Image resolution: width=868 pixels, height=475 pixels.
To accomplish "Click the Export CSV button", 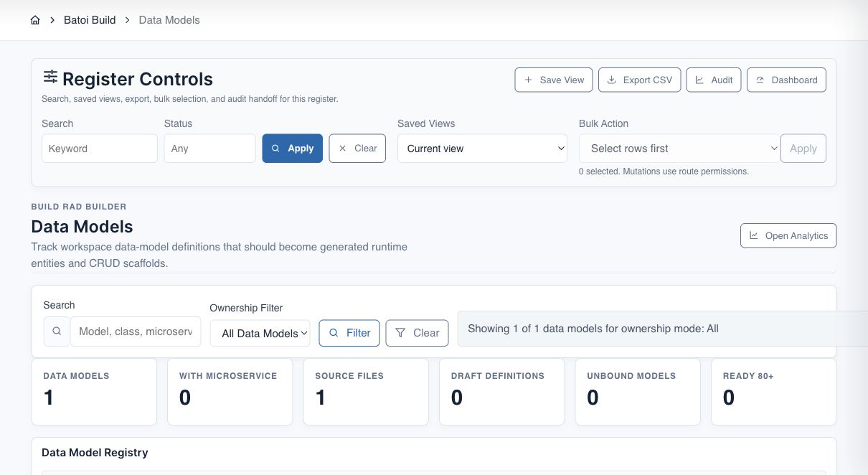I will (x=639, y=80).
